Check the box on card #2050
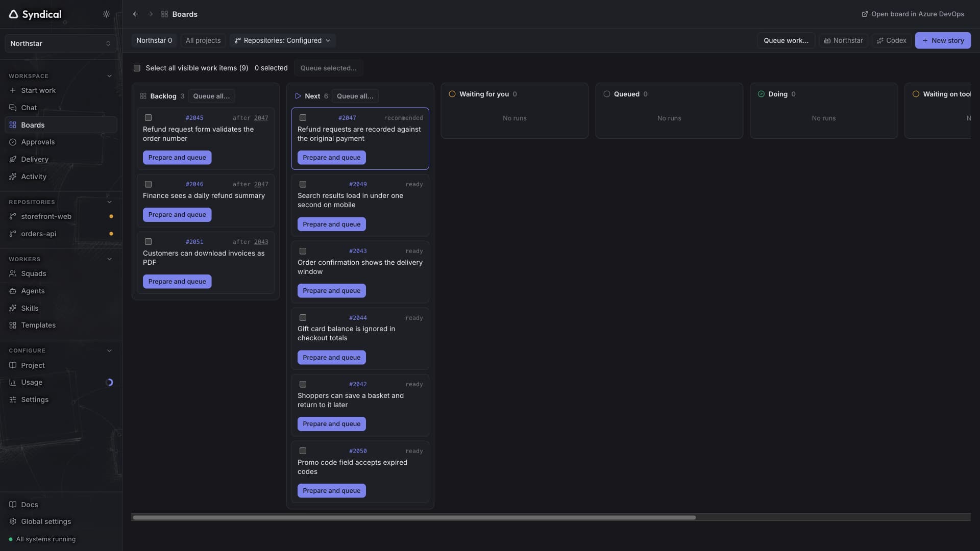 point(303,451)
